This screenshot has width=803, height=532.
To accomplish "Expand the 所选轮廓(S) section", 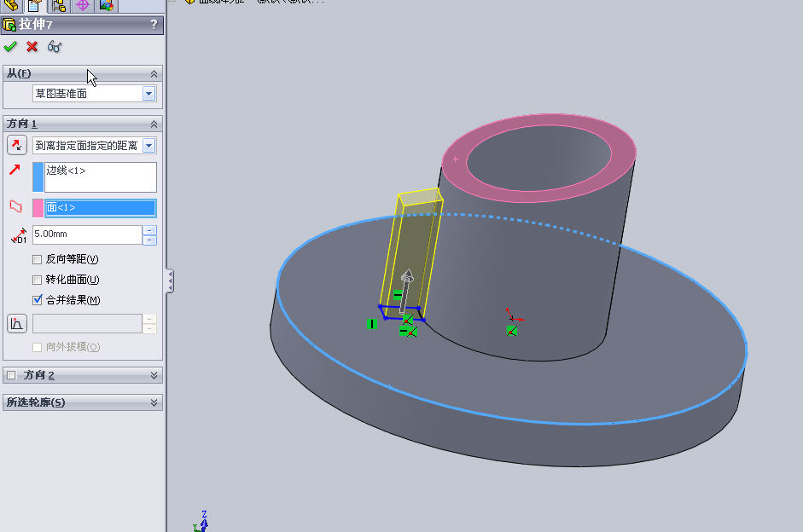I will click(x=154, y=402).
